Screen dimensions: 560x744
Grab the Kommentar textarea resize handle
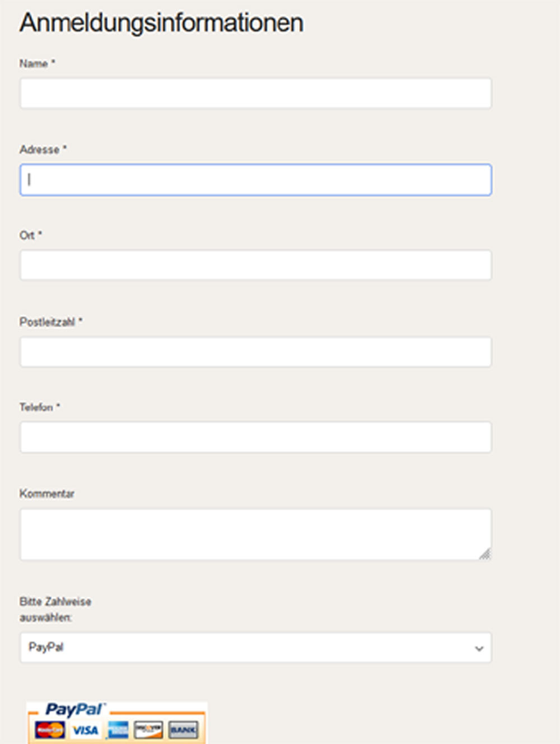click(x=485, y=554)
